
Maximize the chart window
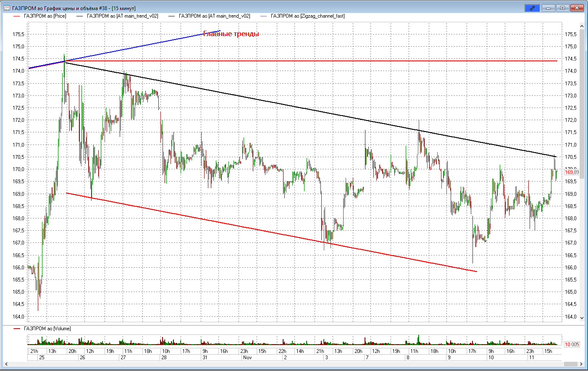562,8
